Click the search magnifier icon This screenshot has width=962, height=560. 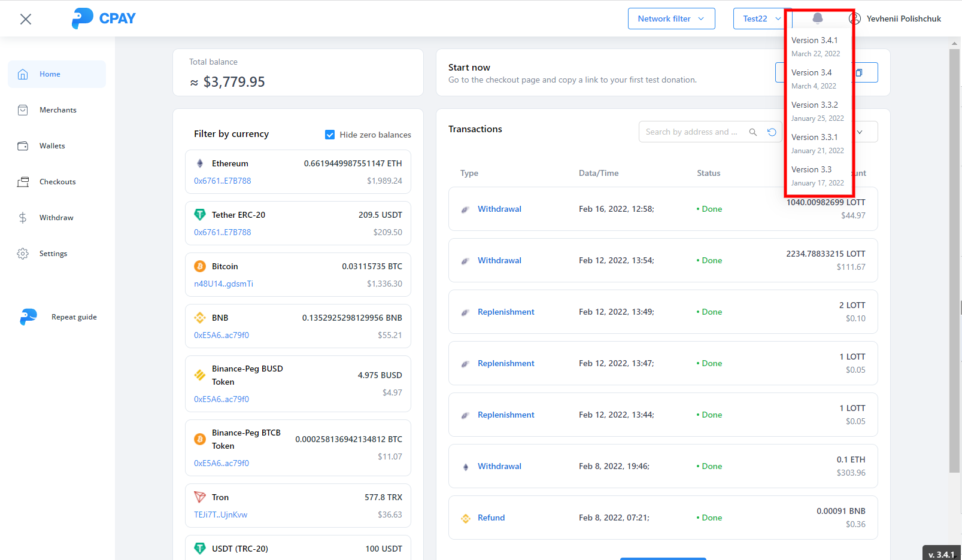753,132
